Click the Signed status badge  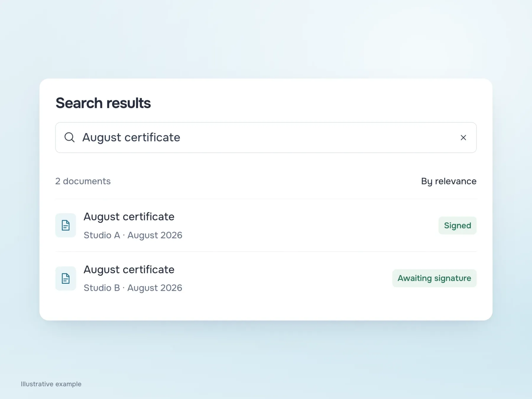(457, 226)
